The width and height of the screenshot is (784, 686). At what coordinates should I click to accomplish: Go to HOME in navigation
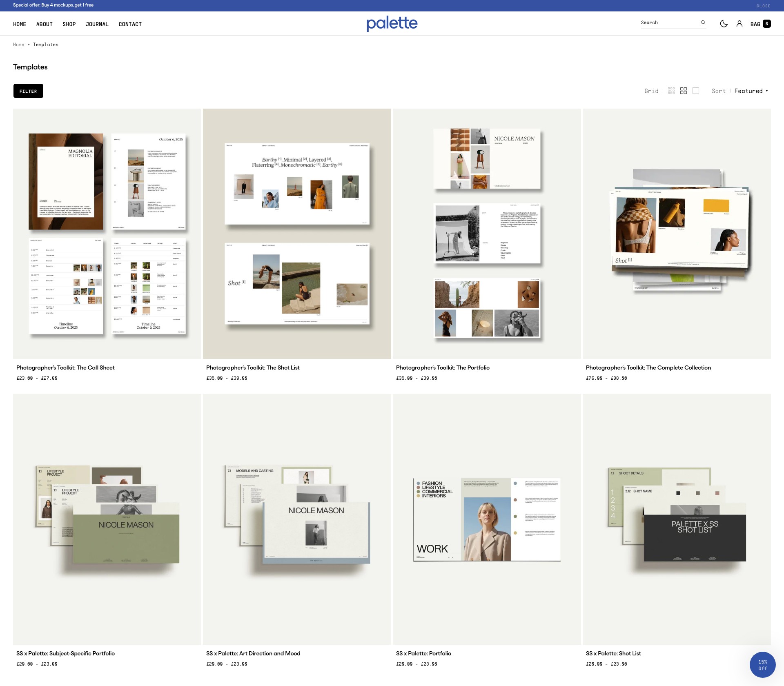point(20,24)
